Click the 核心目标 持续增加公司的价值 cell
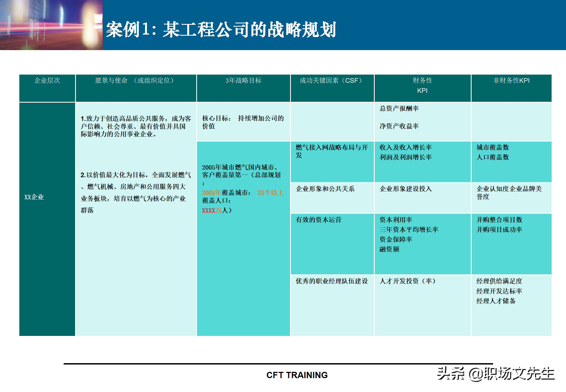Viewport: 566px width, 392px height. pos(243,122)
